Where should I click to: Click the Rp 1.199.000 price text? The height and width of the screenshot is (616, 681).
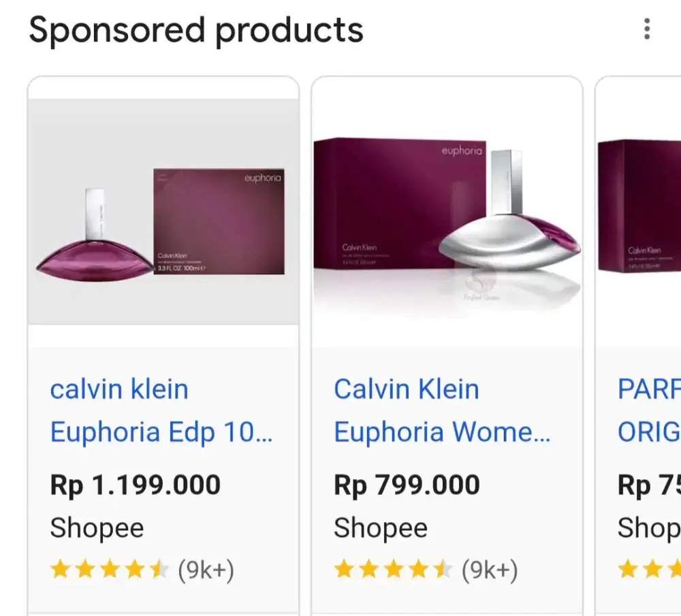(x=136, y=484)
